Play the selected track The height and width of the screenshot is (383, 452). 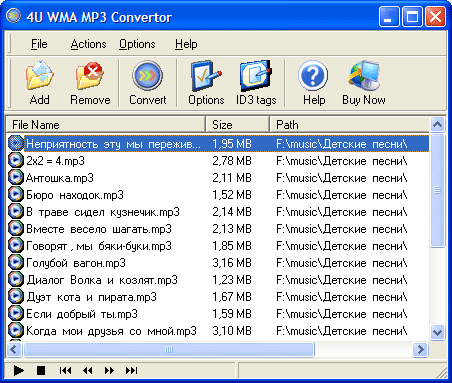[x=19, y=370]
